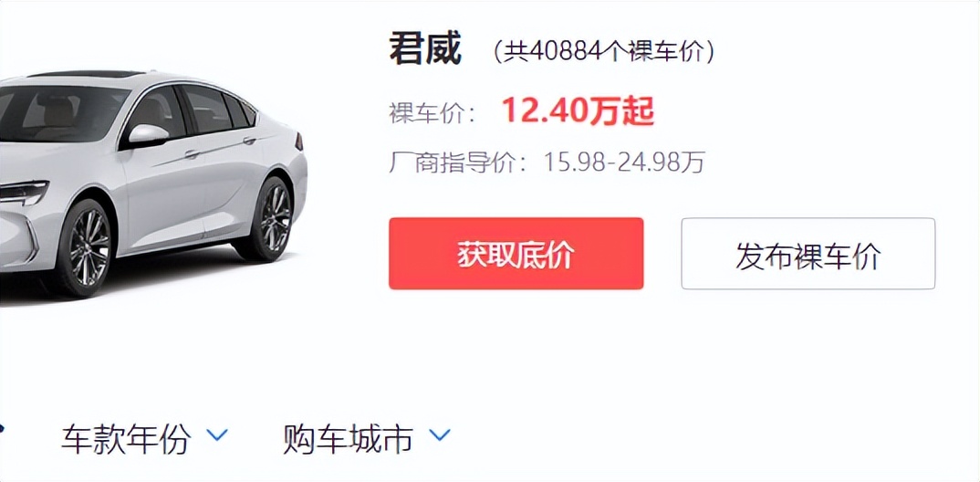Click the blue chevron beside 购车城市
Screen dimensions: 980x482
coord(440,434)
